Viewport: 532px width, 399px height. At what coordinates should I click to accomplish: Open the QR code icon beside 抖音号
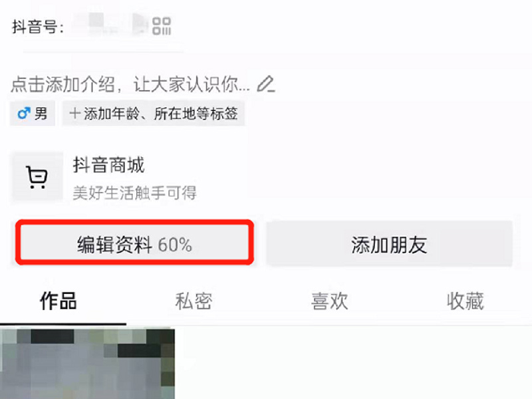point(162,26)
